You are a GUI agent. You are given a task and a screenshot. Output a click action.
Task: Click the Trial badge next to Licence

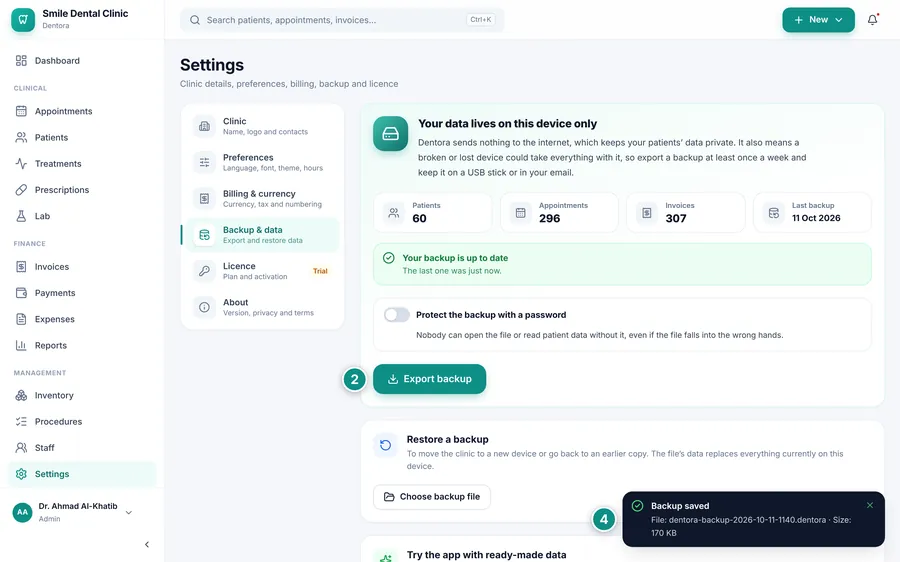[320, 271]
